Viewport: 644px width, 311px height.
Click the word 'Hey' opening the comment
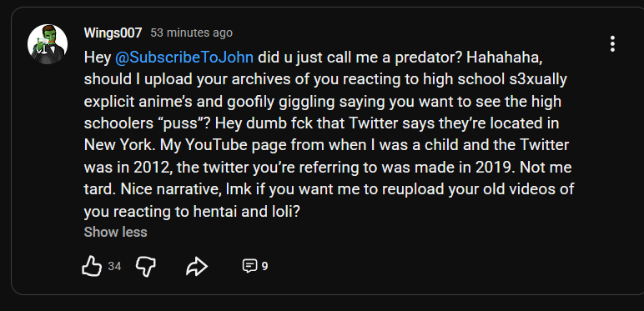98,58
